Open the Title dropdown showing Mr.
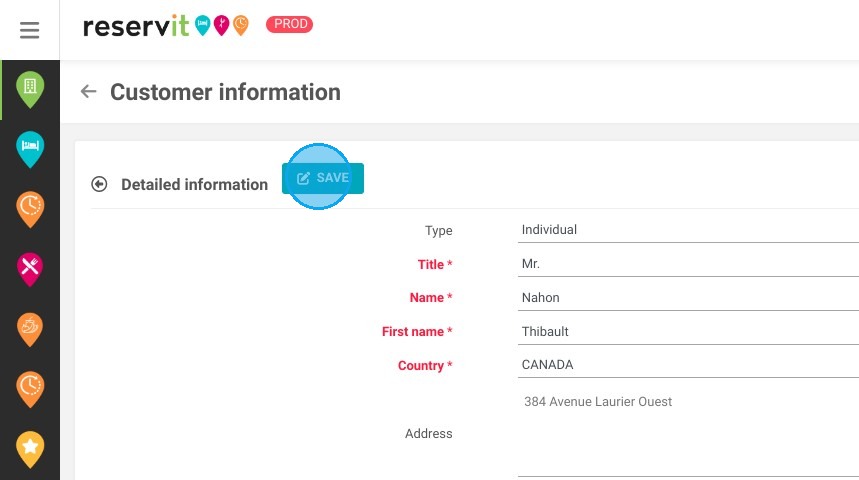This screenshot has height=480, width=859. click(x=688, y=264)
